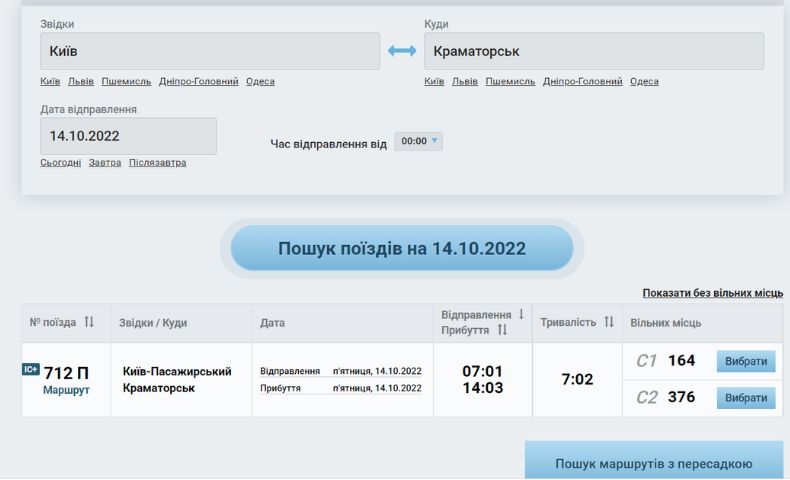Viewport: 790px width, 480px height.
Task: Click the Куди station input field
Action: [593, 51]
